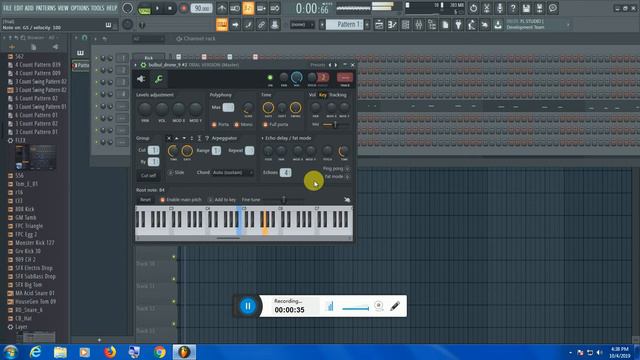Toggle the loop recording icon
Screen dimensions: 640x360
pos(275,8)
